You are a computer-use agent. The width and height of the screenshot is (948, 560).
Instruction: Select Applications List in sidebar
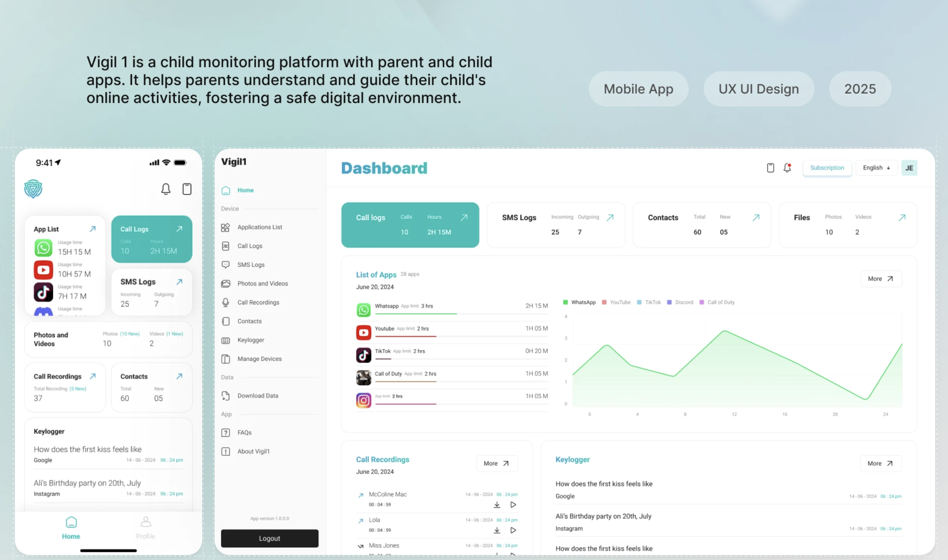coord(260,227)
